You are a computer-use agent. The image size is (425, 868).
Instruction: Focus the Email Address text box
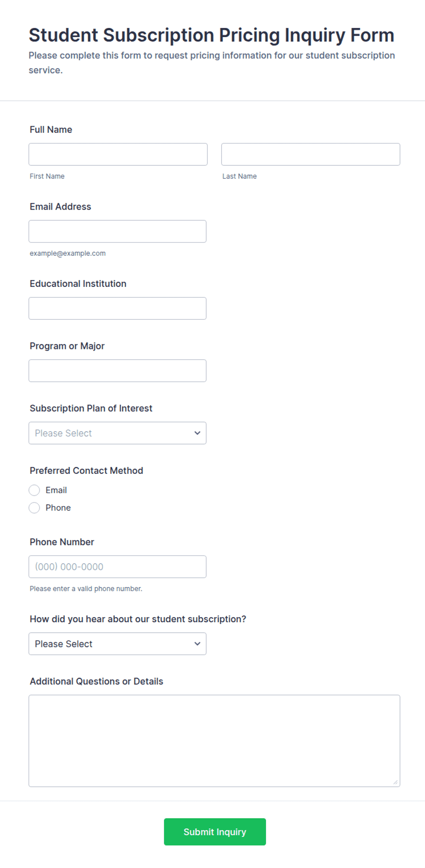click(x=117, y=232)
